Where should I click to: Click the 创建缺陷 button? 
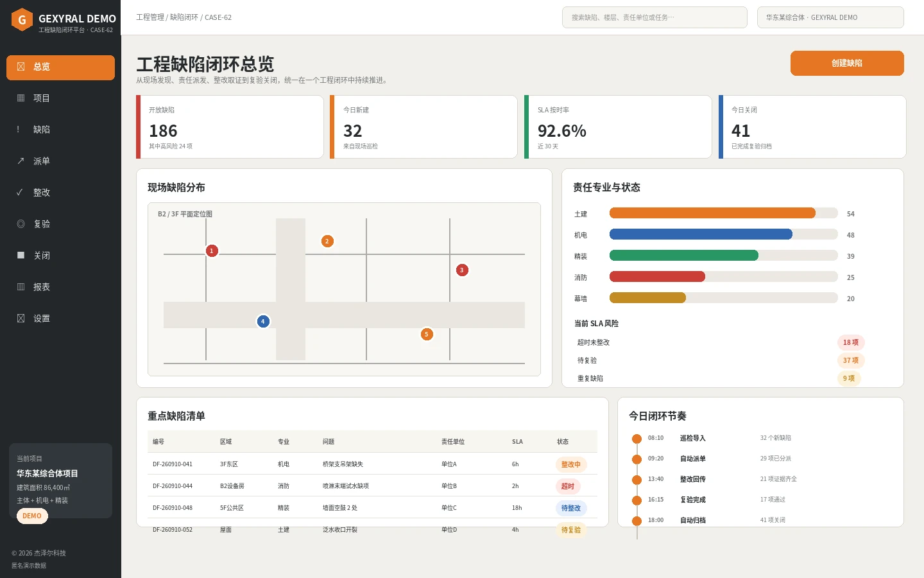pos(847,63)
